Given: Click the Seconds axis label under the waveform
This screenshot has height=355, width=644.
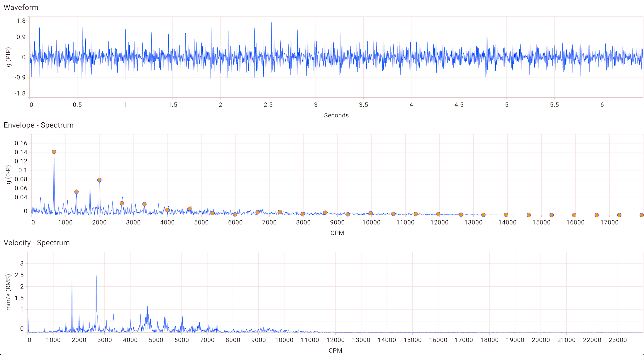Looking at the screenshot, I should 336,115.
